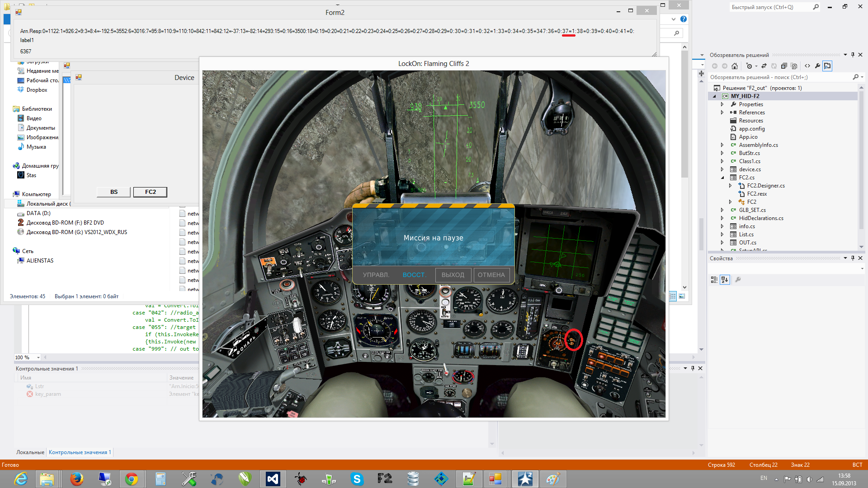Expand the References node

click(722, 113)
